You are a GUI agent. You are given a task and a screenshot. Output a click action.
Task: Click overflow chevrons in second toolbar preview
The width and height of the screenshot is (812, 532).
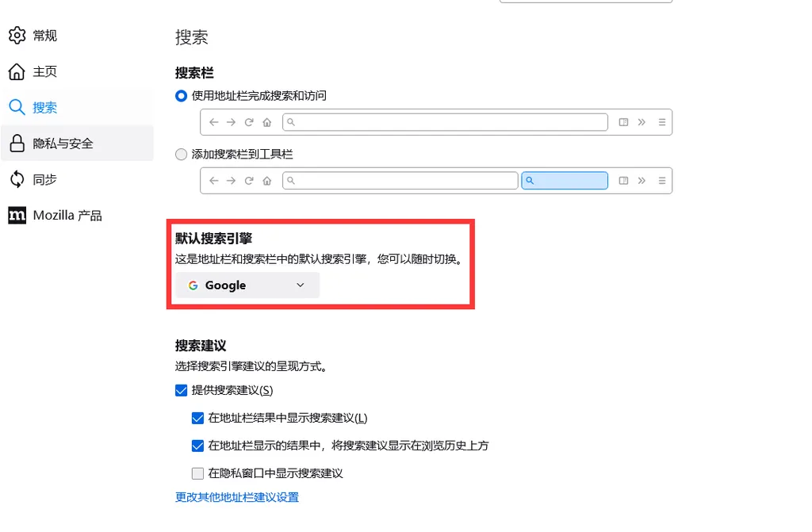coord(642,181)
